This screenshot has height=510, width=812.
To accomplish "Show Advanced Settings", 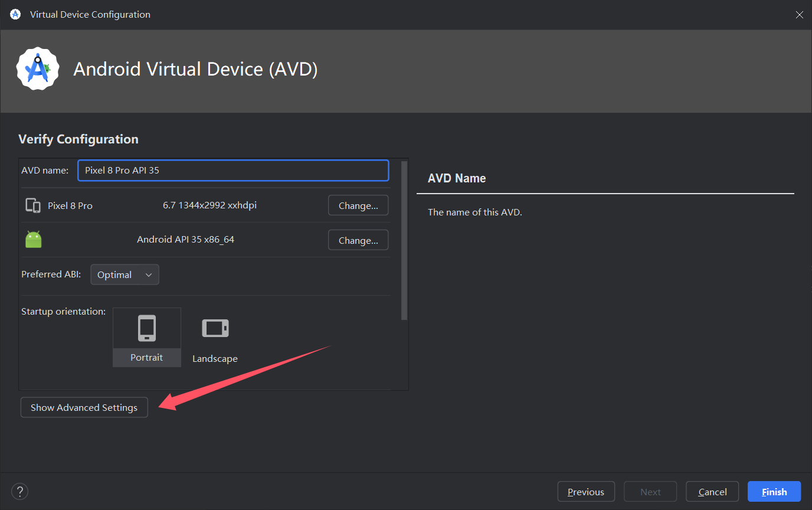I will pos(84,407).
